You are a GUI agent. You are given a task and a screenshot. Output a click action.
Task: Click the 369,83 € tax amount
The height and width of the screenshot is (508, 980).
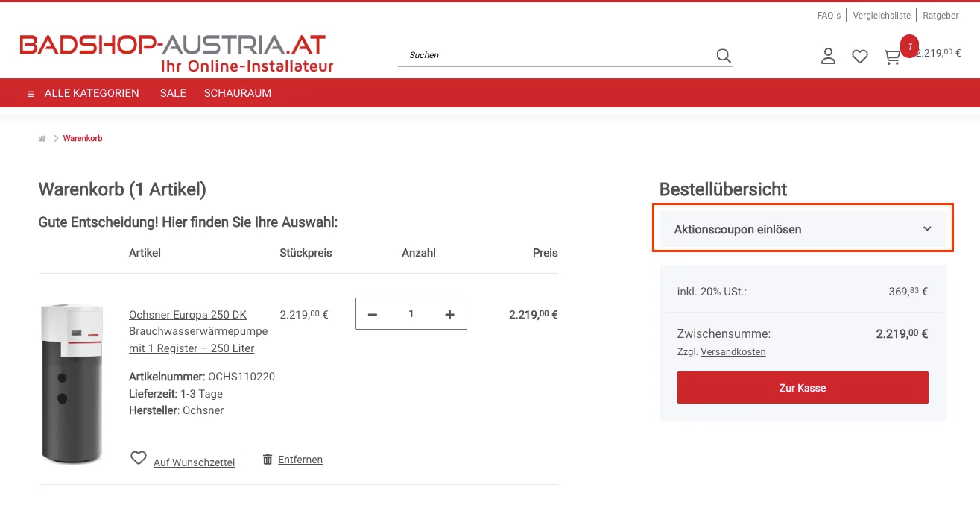pyautogui.click(x=908, y=292)
